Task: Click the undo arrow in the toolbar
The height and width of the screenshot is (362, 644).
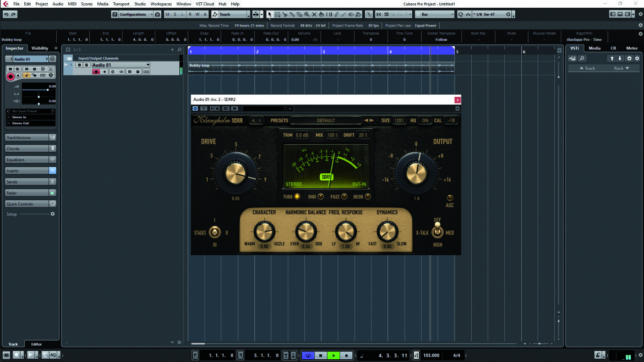Action: (x=6, y=14)
